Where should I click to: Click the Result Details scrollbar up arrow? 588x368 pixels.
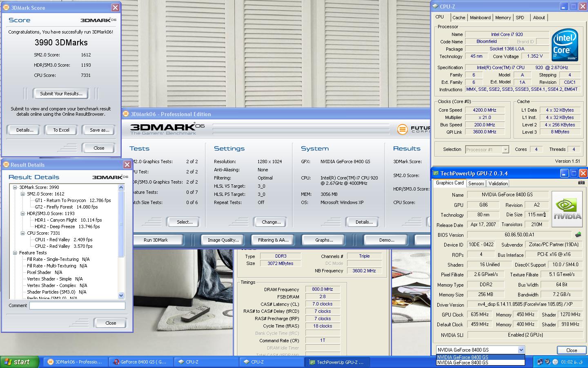(121, 187)
